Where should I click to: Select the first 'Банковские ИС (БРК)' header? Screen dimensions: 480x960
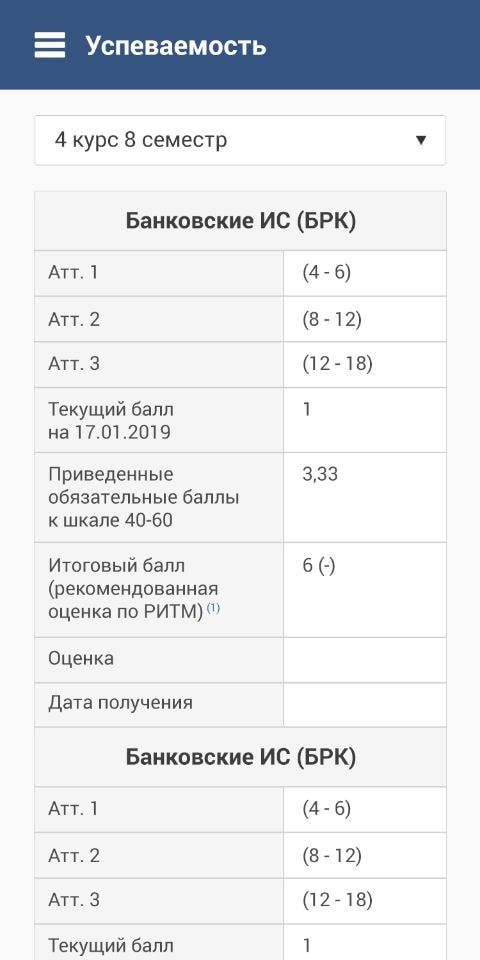click(240, 221)
